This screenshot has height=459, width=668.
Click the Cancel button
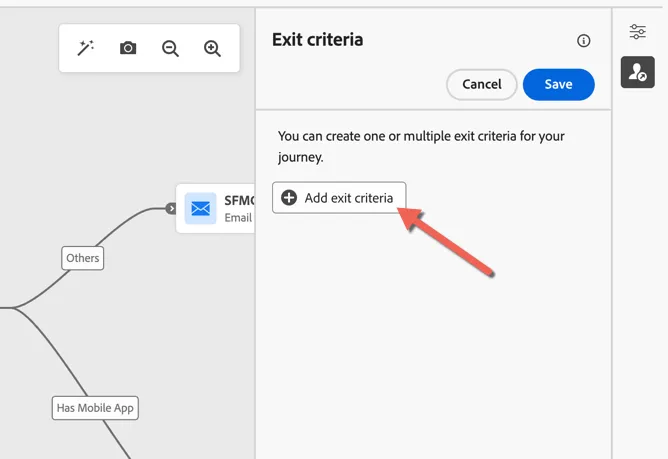pyautogui.click(x=482, y=84)
